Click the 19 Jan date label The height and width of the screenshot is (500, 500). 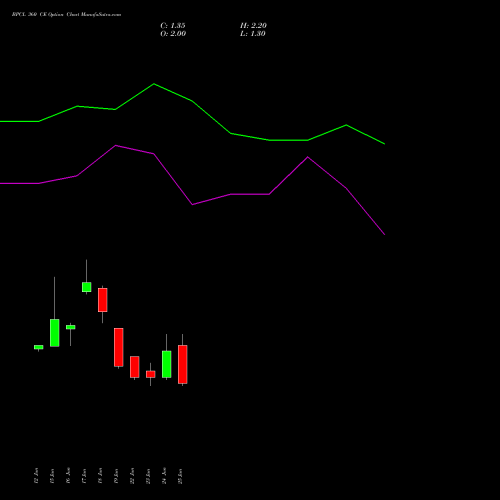pos(116,476)
